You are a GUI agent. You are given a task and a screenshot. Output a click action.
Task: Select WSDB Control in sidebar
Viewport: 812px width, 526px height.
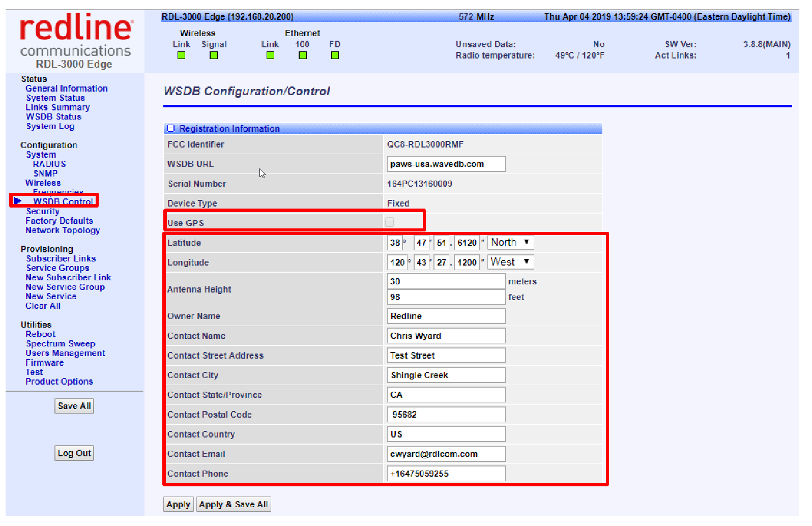(x=64, y=201)
